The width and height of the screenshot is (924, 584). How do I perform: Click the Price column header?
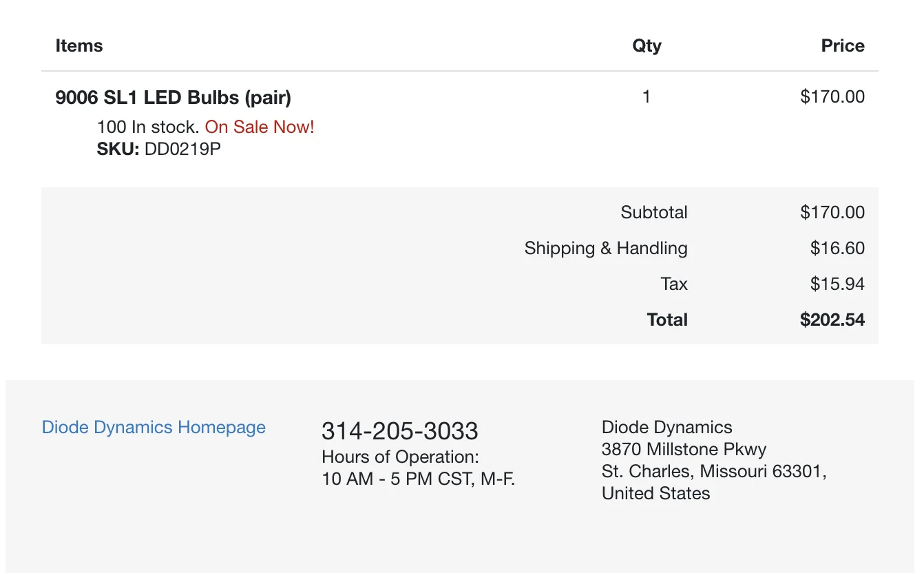[843, 46]
